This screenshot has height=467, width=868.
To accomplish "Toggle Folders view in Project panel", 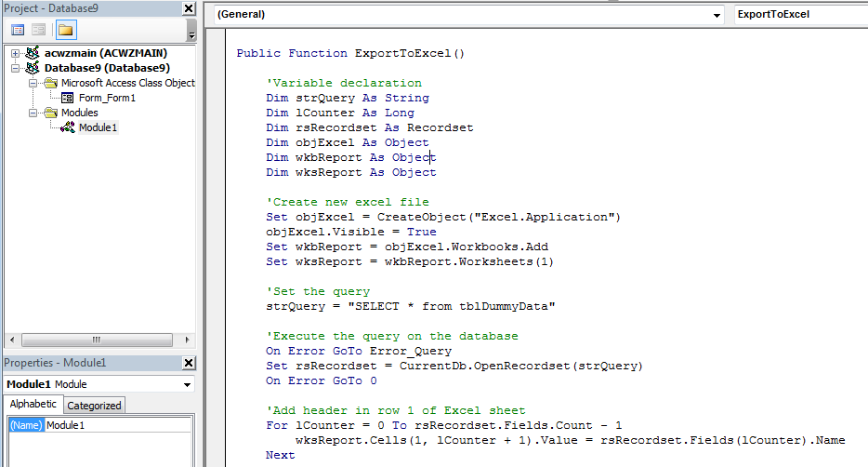I will click(66, 30).
